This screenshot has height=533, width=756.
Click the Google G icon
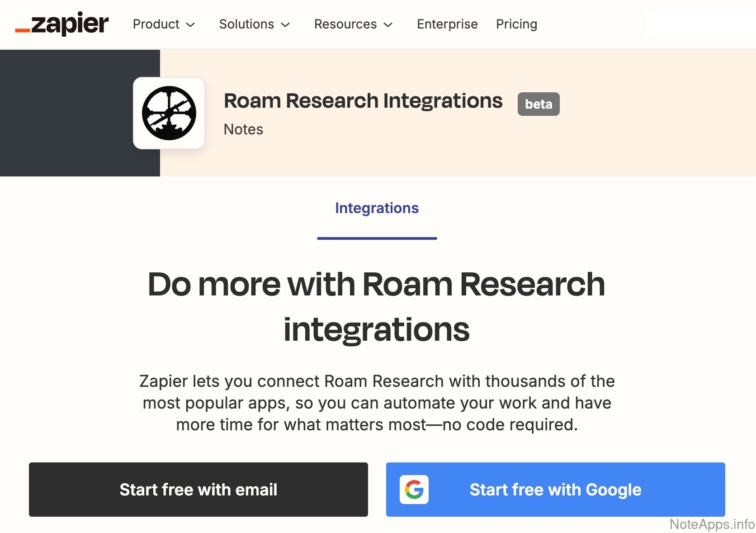414,490
